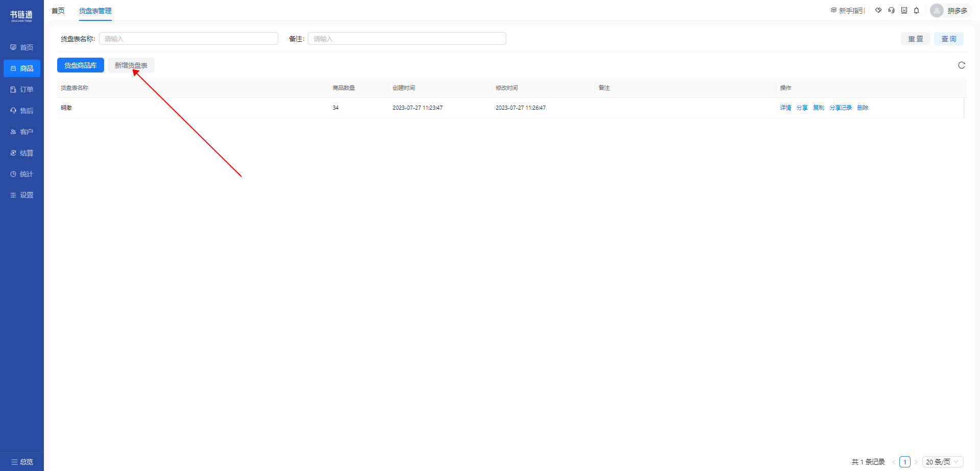Open 首页 in the left sidebar
This screenshot has height=471, width=980.
click(22, 47)
